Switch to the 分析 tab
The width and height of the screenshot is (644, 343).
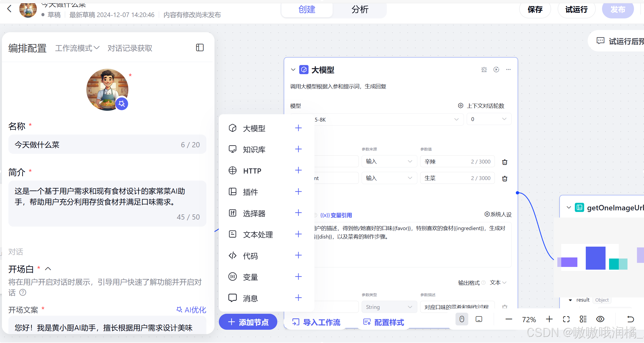tap(360, 9)
